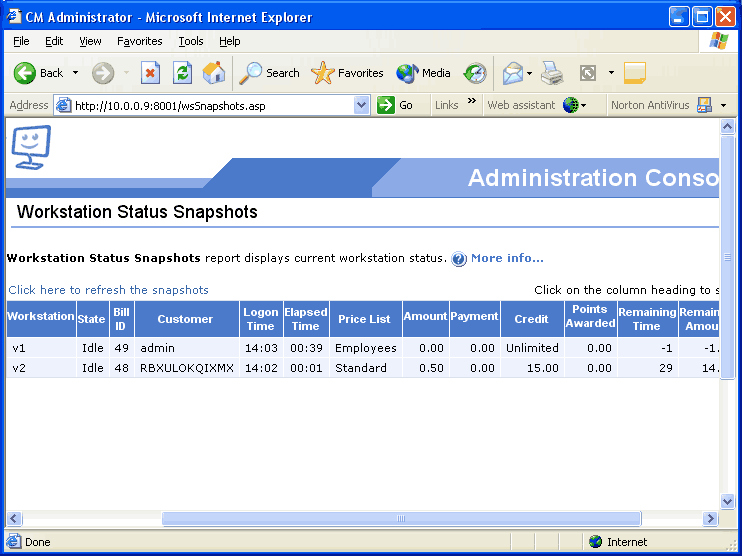Click the vertical scrollbar up arrow
This screenshot has width=742, height=556.
pos(727,126)
